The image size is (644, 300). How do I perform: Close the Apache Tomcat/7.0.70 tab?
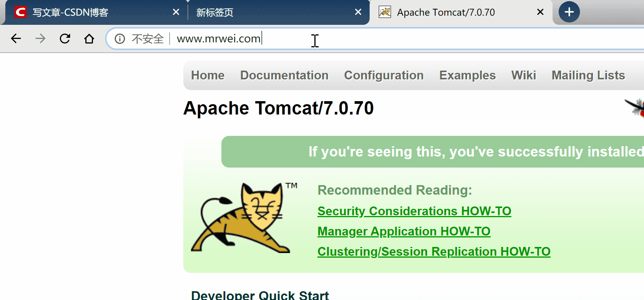540,12
